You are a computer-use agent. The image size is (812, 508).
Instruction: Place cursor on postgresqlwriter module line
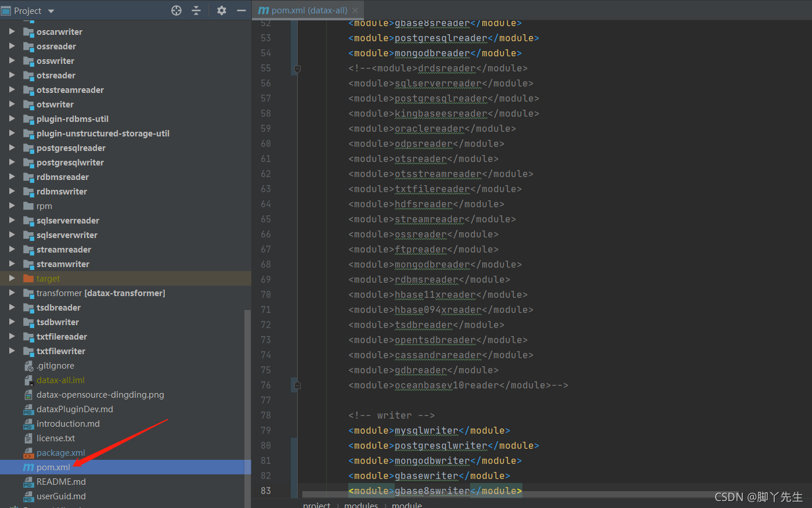tap(443, 446)
